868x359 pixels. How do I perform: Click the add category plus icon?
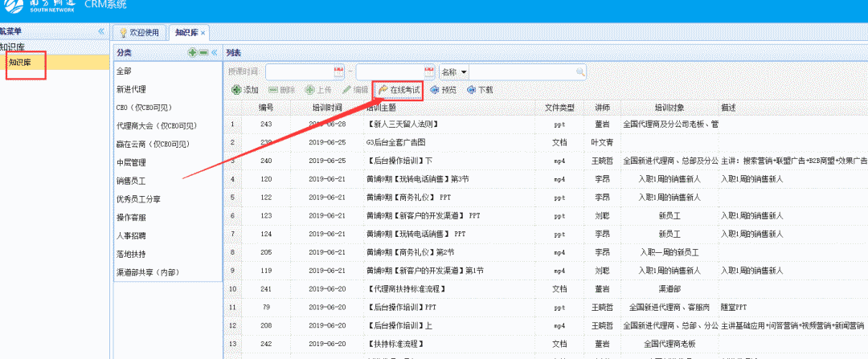[193, 52]
